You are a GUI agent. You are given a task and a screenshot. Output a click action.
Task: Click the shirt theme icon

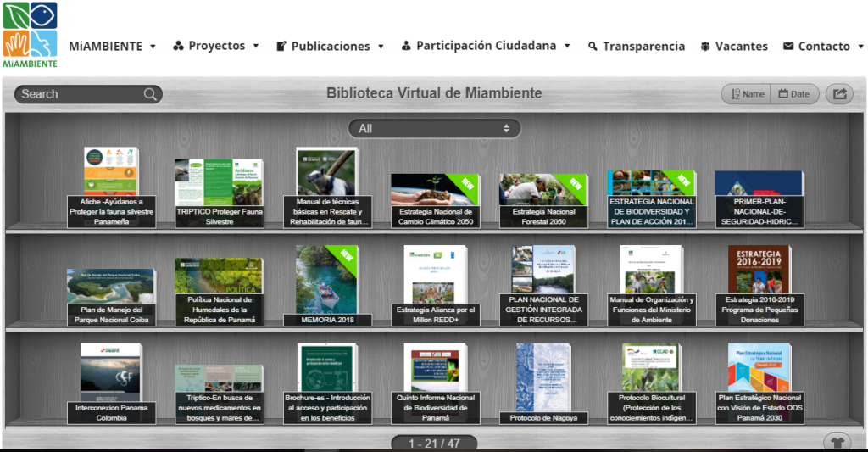837,442
